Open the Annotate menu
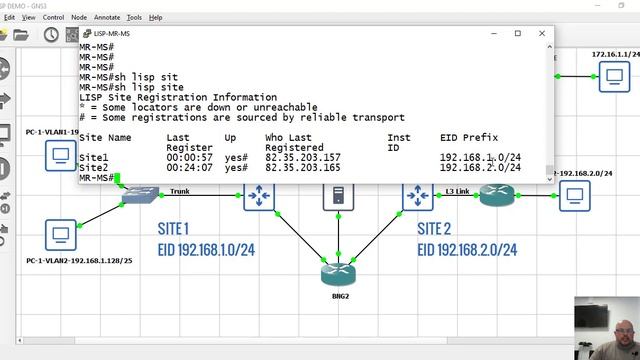This screenshot has height=360, width=640. click(107, 18)
